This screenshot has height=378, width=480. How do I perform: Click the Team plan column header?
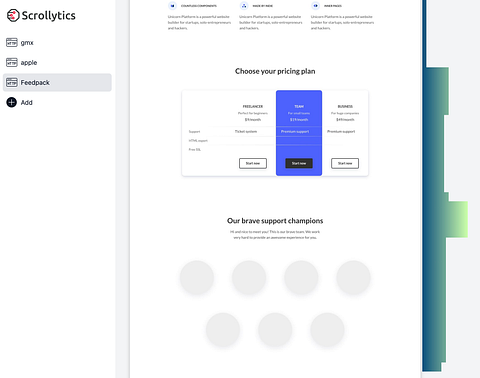pos(299,106)
